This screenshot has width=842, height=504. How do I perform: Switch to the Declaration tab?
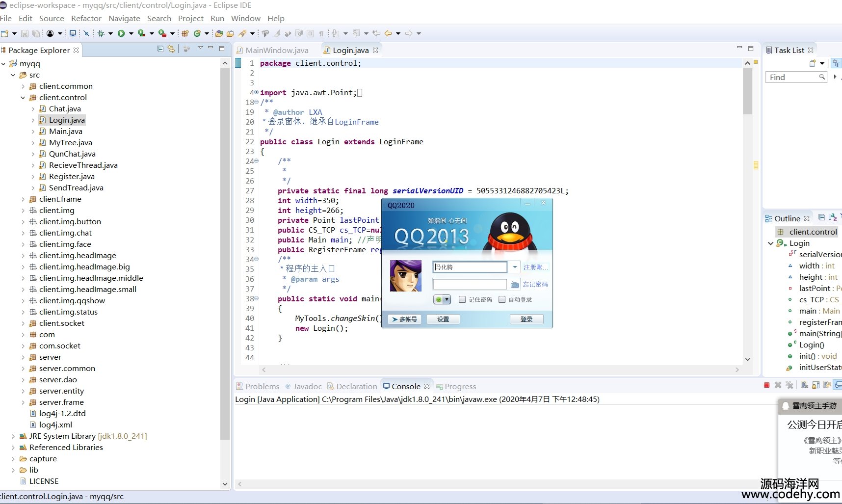tap(352, 386)
